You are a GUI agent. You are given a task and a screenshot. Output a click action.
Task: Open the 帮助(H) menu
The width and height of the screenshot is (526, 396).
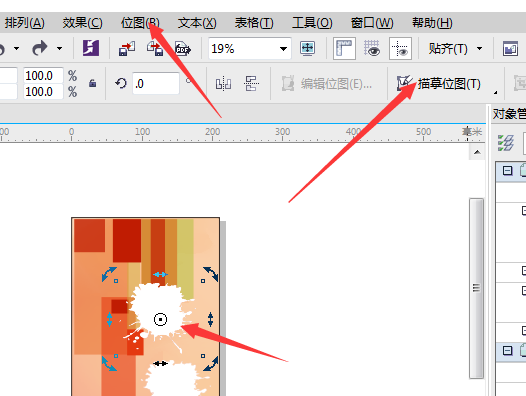pos(432,23)
